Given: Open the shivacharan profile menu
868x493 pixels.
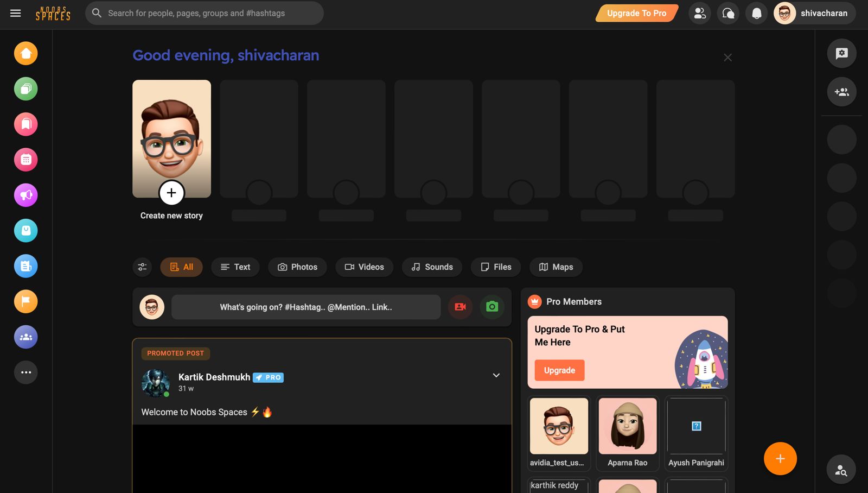Looking at the screenshot, I should (814, 13).
